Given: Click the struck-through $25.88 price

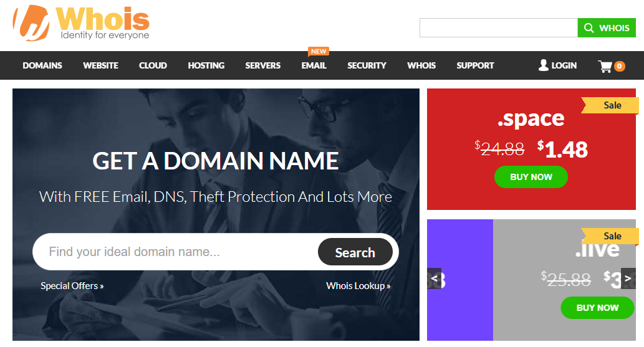Looking at the screenshot, I should pos(566,279).
